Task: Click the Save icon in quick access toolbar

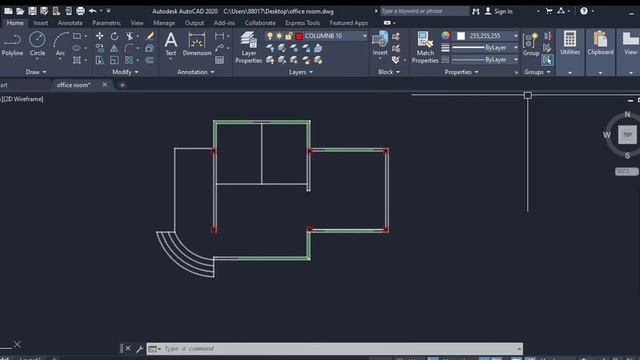Action: (32, 11)
